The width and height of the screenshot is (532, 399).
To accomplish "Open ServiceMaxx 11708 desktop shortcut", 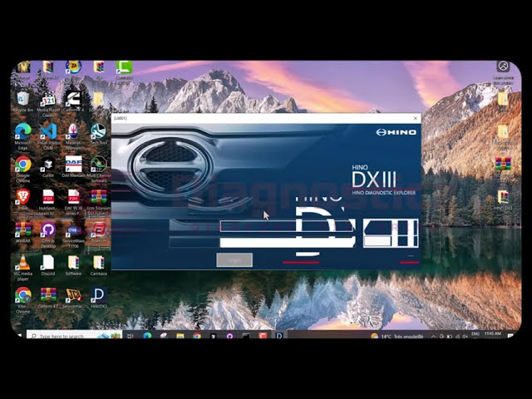I will 73,234.
